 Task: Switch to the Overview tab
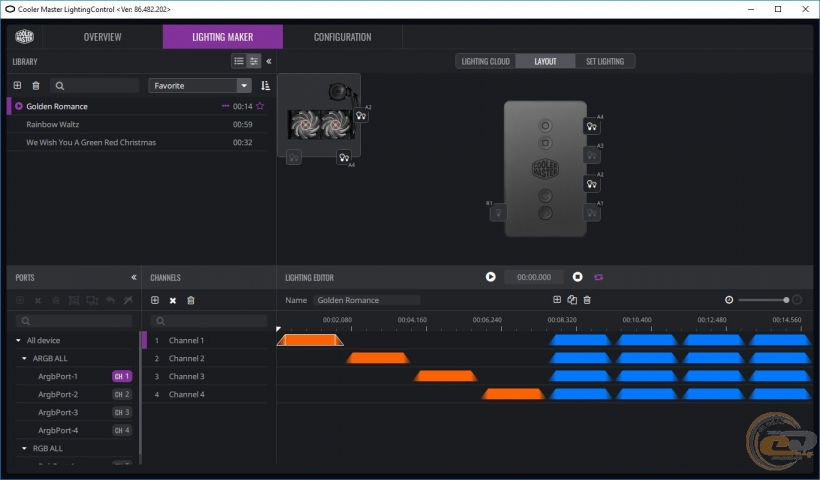(x=102, y=37)
